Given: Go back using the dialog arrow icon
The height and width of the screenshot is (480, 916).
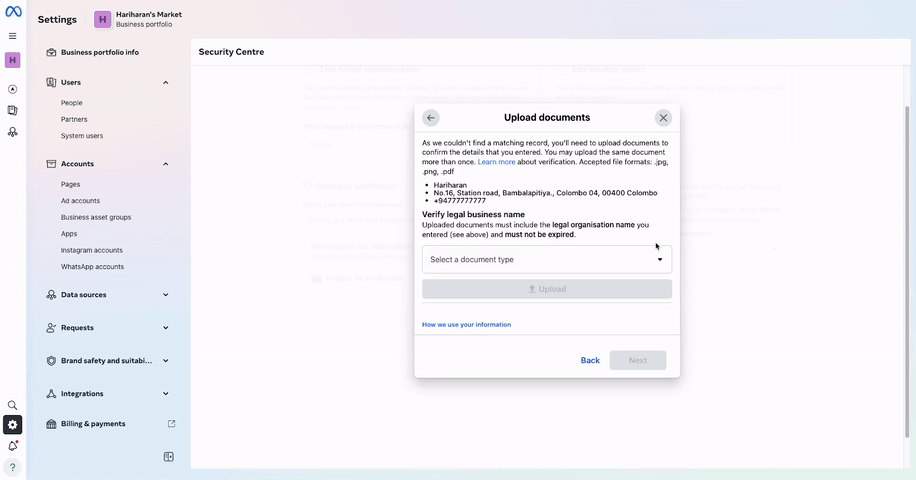Looking at the screenshot, I should 431,117.
